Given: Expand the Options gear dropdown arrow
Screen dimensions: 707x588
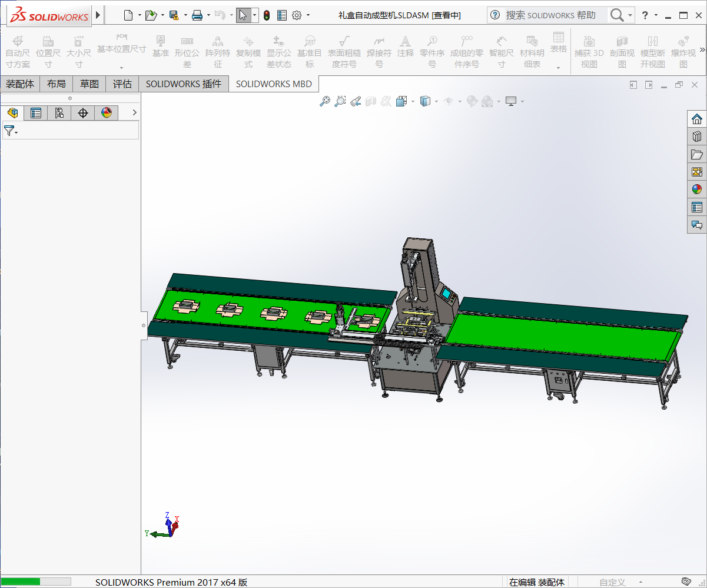Looking at the screenshot, I should 308,15.
